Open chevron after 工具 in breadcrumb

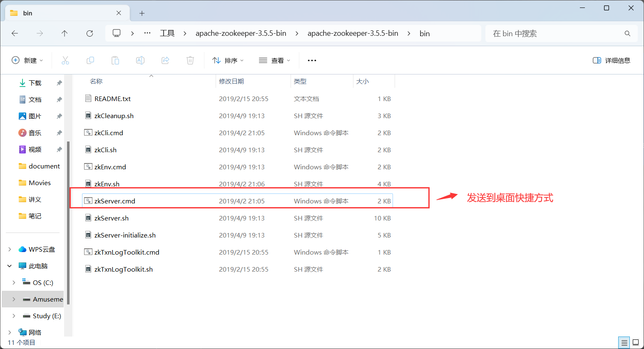(185, 33)
